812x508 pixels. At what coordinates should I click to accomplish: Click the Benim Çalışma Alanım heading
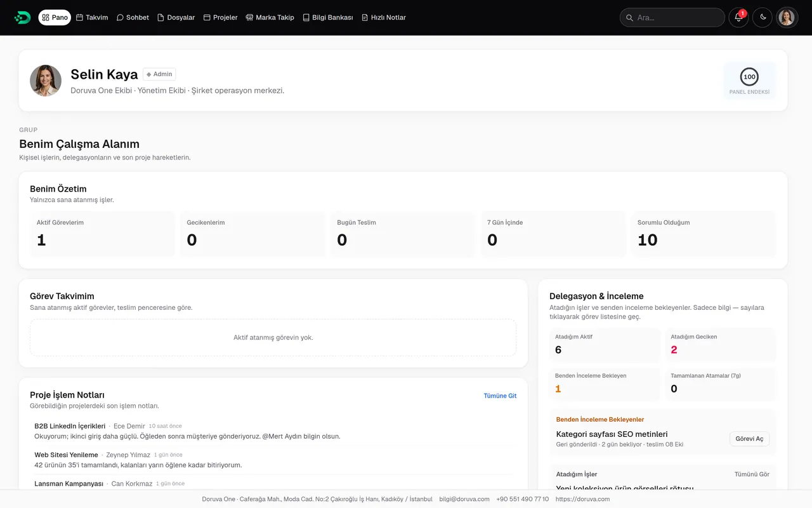(79, 144)
